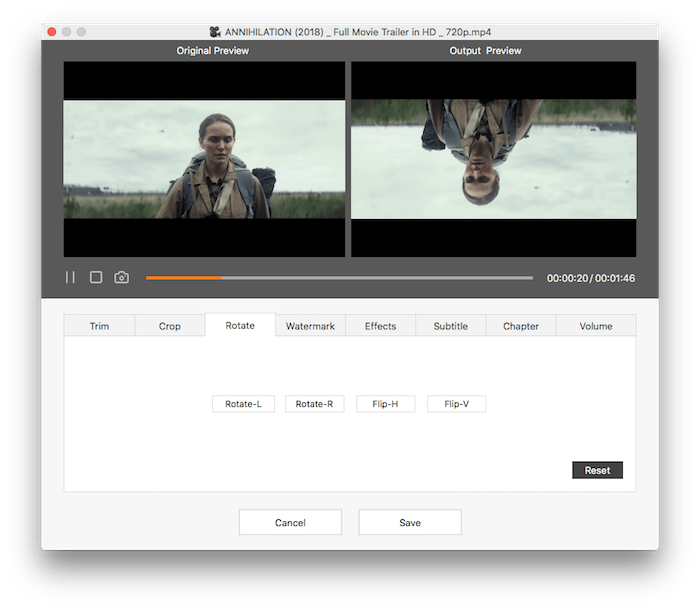Flip the video horizontally with Flip-H

[385, 404]
